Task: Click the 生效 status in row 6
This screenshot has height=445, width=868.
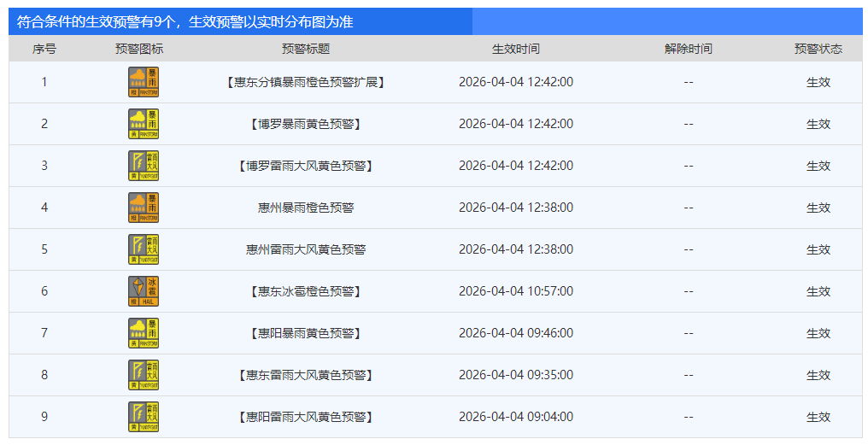Action: pos(818,291)
